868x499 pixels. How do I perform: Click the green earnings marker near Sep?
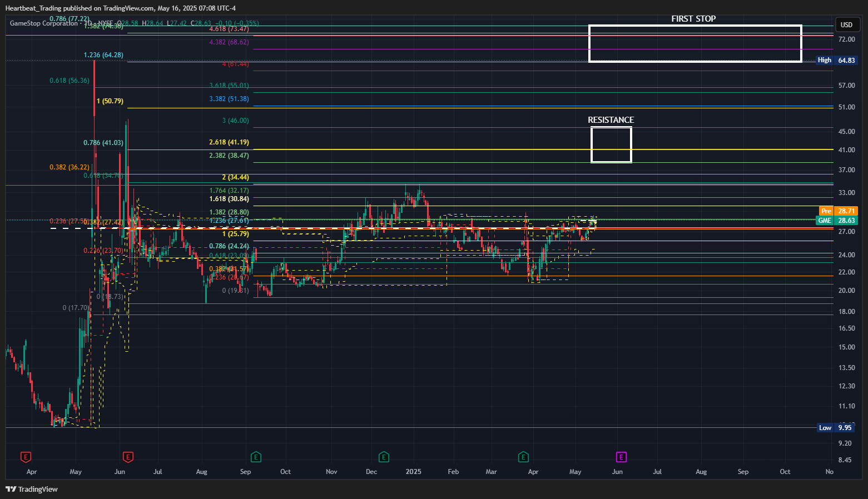pos(256,457)
